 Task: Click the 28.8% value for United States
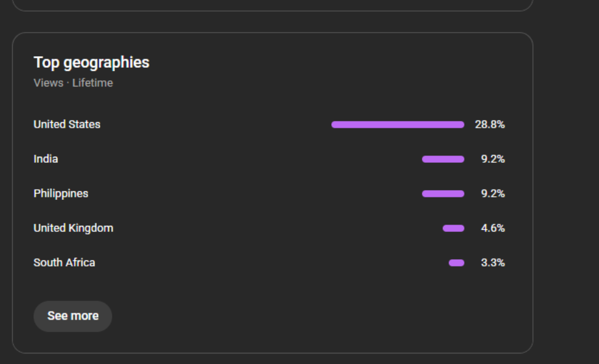tap(490, 125)
